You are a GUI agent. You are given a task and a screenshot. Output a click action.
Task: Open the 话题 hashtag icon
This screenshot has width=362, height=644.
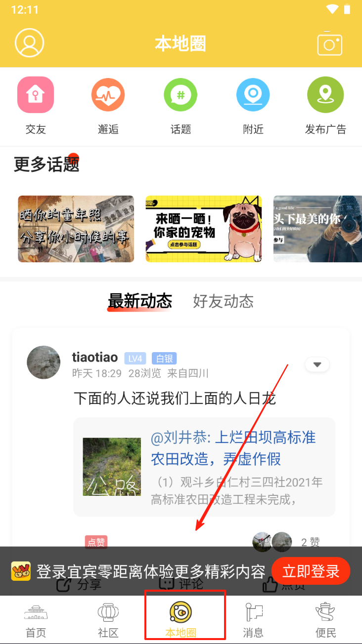(181, 94)
